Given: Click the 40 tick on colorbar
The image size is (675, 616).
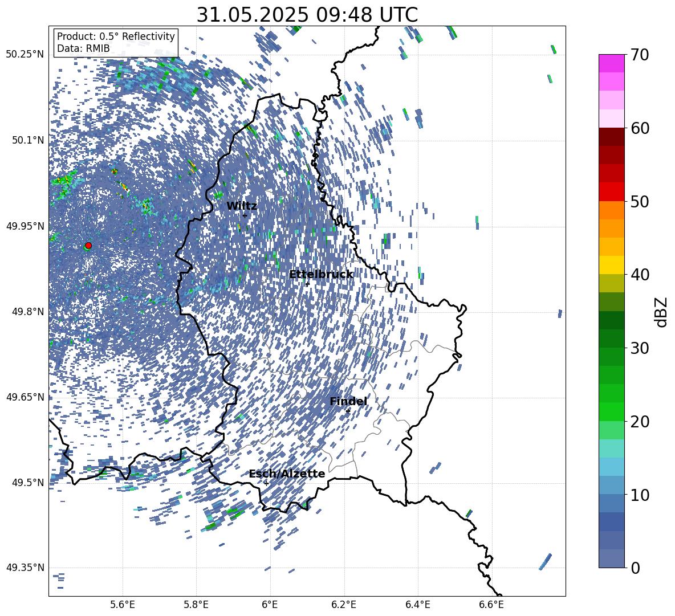Looking at the screenshot, I should (x=639, y=275).
